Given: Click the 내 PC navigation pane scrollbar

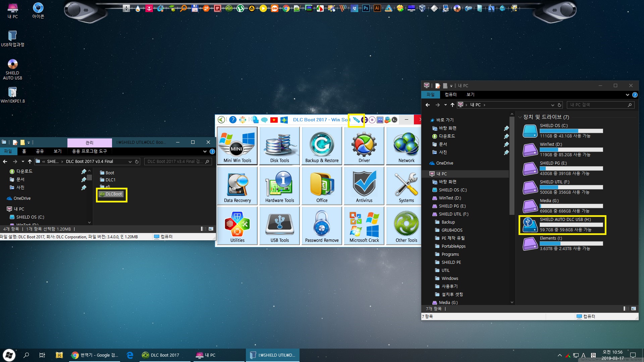Looking at the screenshot, I should pyautogui.click(x=512, y=166).
